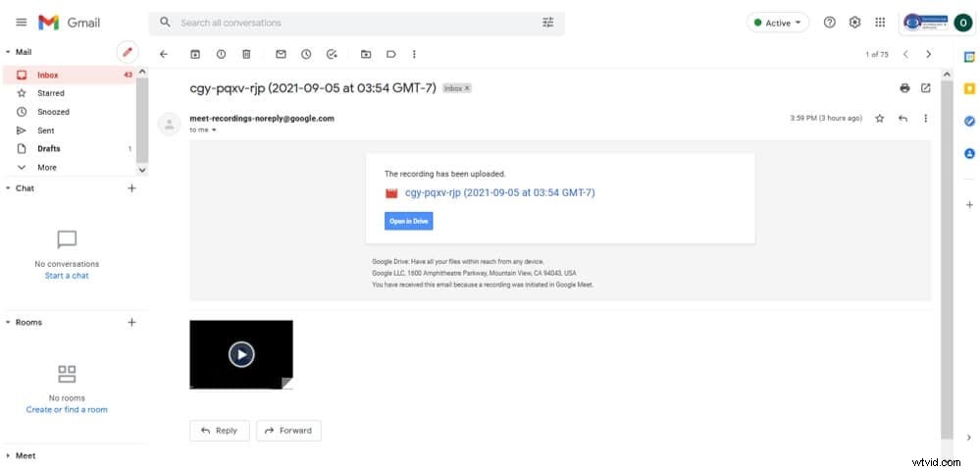Click the Search all conversations field
The width and height of the screenshot is (980, 472).
[356, 23]
